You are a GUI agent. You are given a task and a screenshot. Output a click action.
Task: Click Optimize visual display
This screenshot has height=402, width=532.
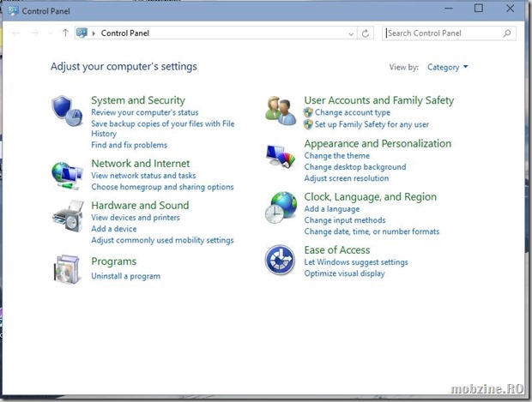point(344,273)
